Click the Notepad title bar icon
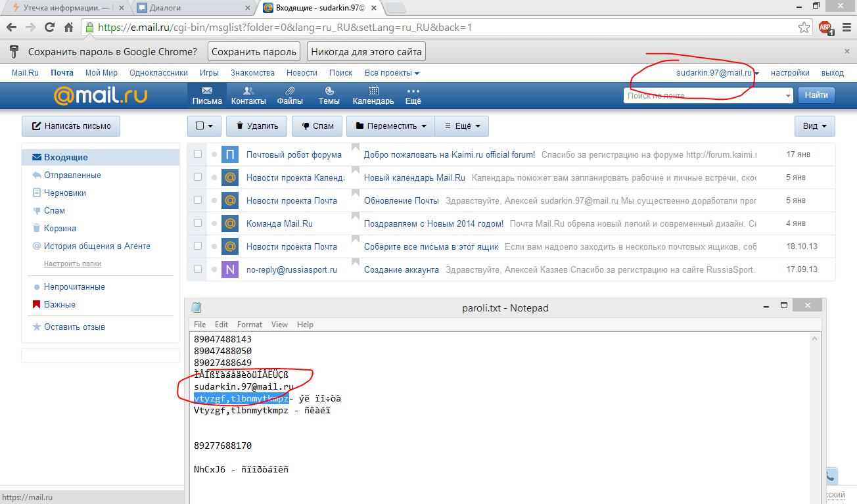Screen dimensions: 857x504 pyautogui.click(x=196, y=308)
